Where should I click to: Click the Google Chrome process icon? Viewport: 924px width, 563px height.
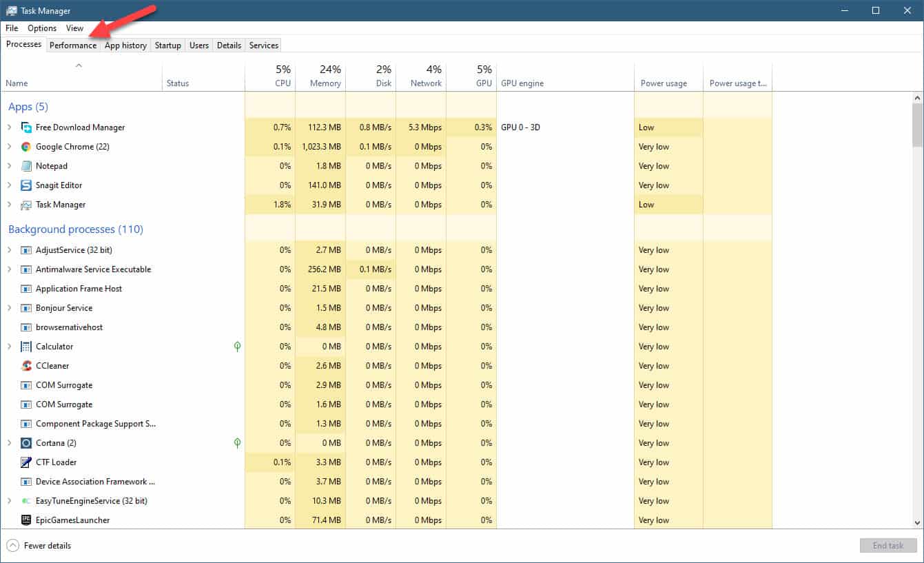pos(26,147)
